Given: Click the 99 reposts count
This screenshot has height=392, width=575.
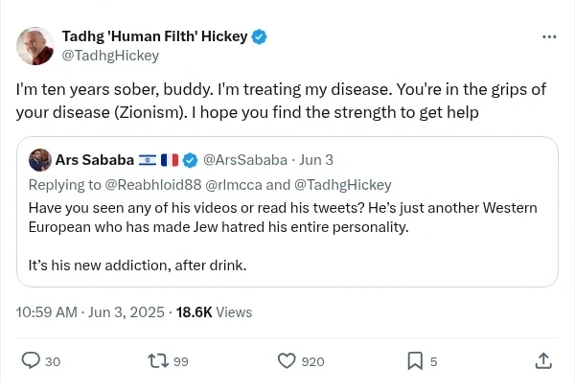Looking at the screenshot, I should 181,361.
